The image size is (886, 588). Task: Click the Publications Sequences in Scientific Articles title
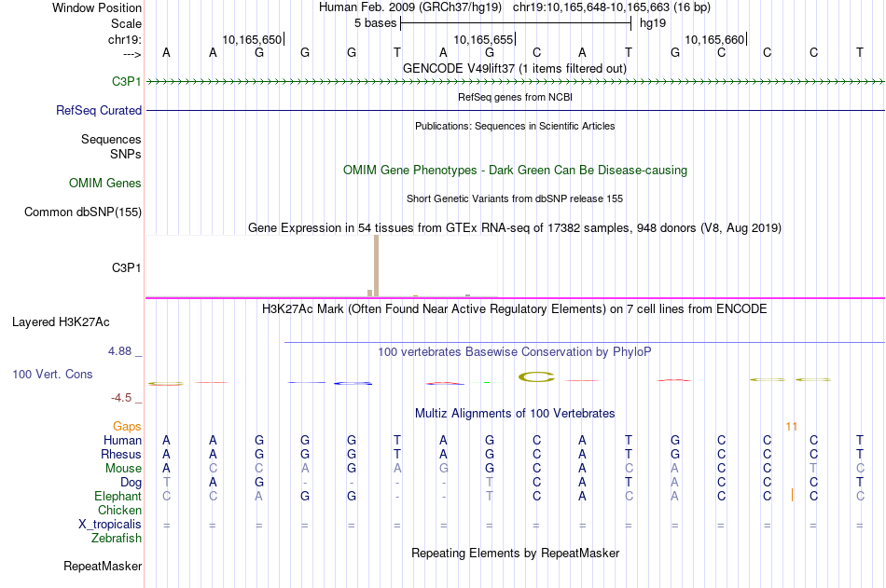pyautogui.click(x=515, y=126)
